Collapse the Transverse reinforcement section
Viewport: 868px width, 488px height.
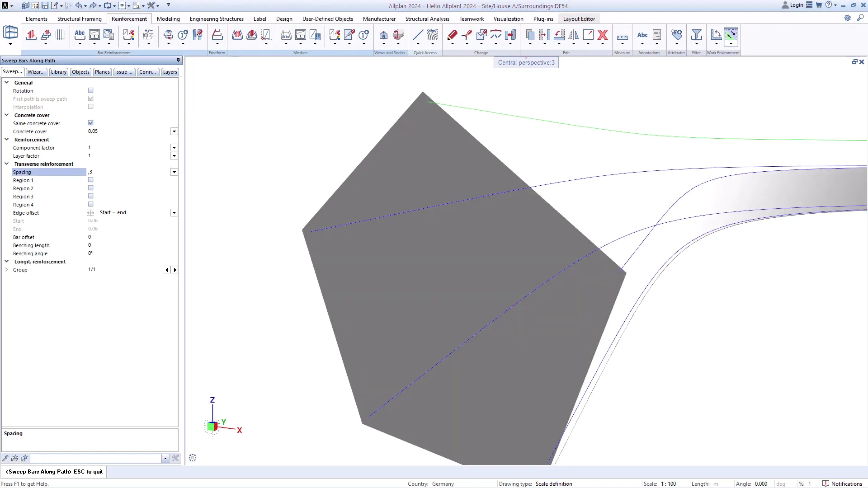click(x=7, y=164)
